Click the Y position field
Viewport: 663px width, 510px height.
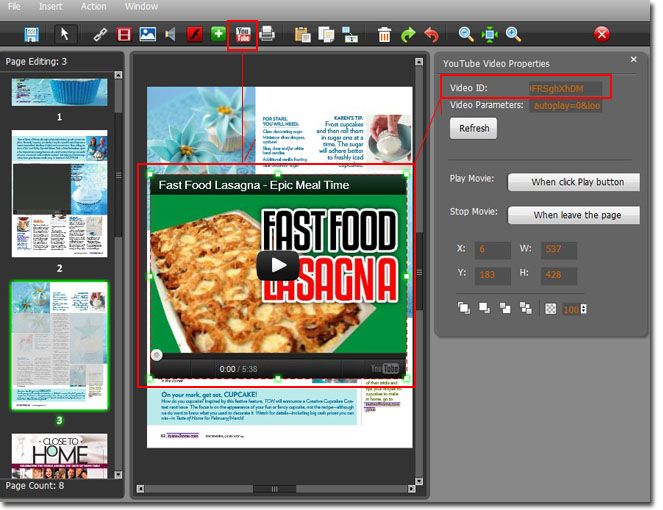click(x=493, y=275)
